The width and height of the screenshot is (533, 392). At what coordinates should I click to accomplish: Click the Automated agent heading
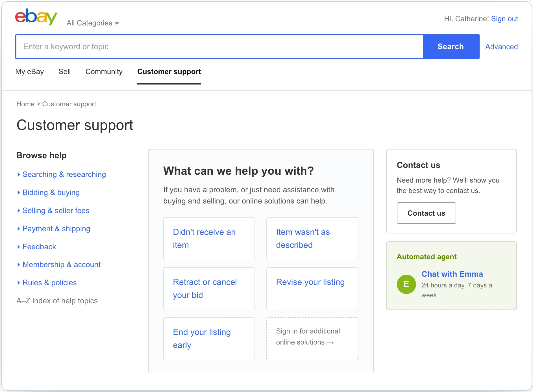pyautogui.click(x=427, y=257)
